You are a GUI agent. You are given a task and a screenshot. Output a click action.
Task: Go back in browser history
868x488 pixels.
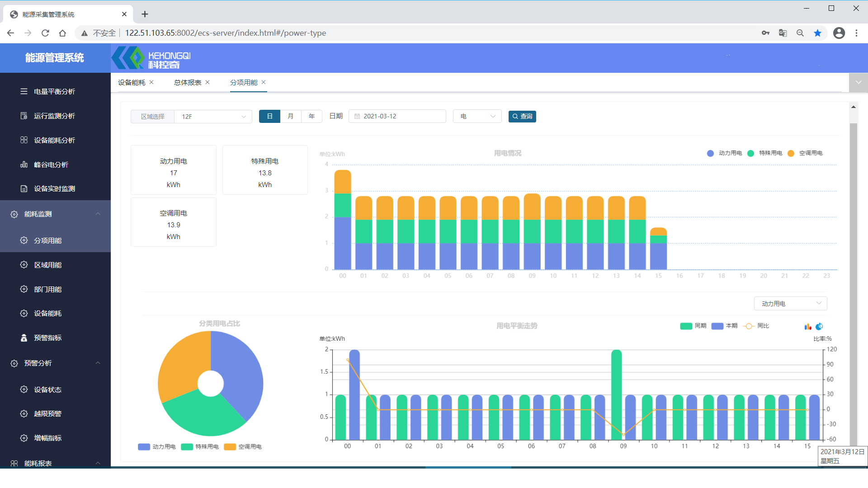[10, 33]
